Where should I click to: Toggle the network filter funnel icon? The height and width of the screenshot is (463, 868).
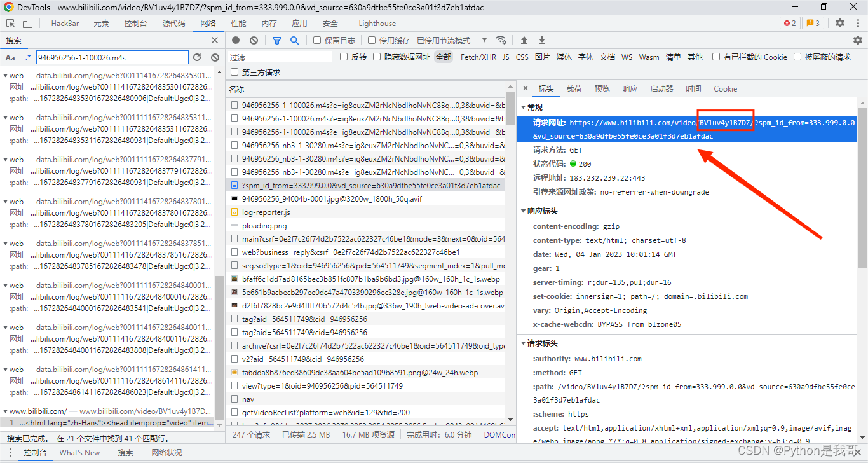(277, 40)
